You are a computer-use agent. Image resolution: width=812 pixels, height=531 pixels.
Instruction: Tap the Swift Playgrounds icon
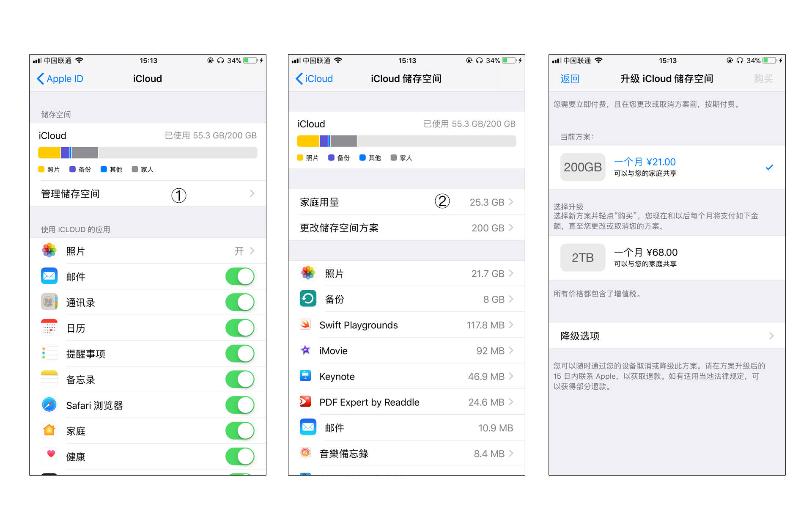305,325
